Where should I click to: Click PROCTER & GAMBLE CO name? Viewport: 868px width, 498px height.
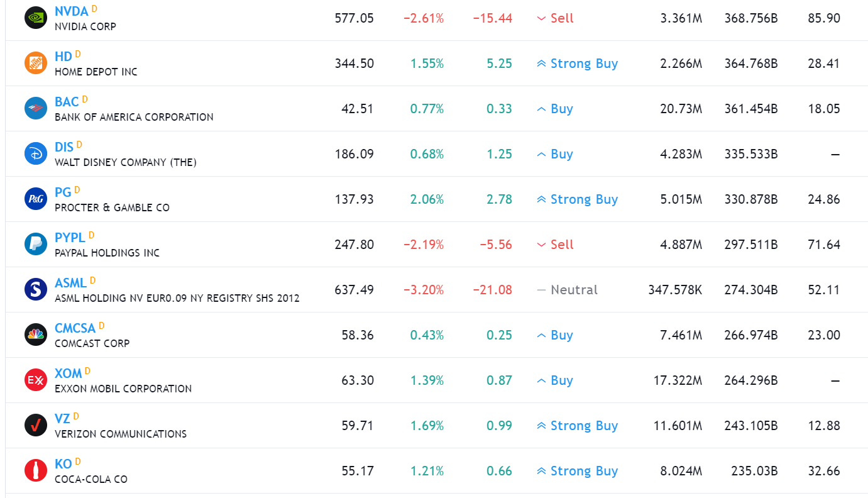click(112, 207)
